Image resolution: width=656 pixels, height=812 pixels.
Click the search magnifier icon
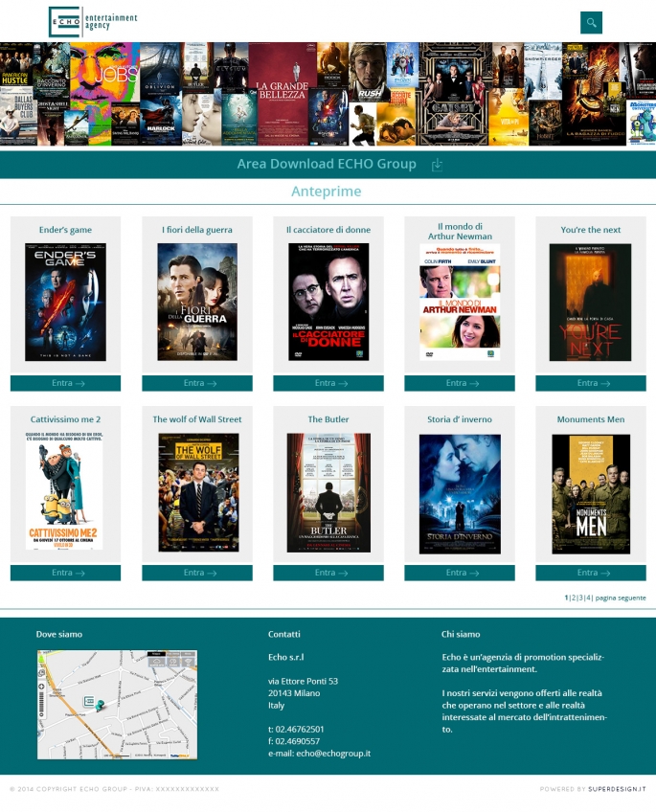tap(591, 22)
